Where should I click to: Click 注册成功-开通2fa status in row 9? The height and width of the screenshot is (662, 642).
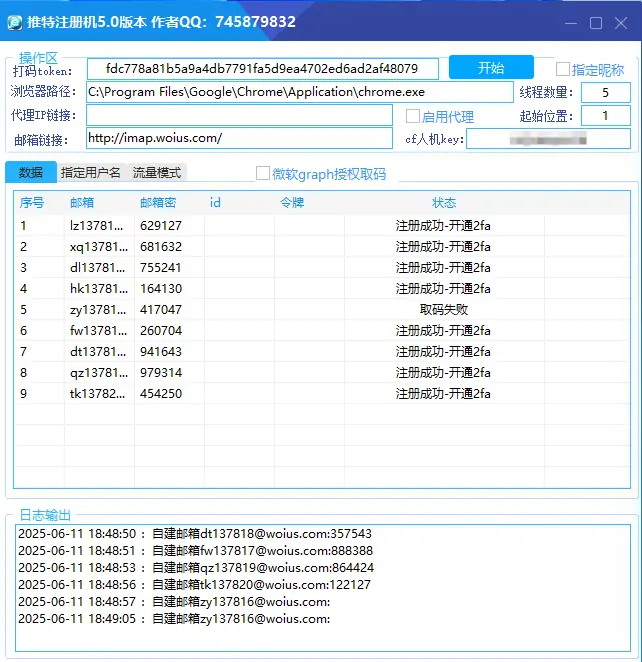click(x=443, y=393)
